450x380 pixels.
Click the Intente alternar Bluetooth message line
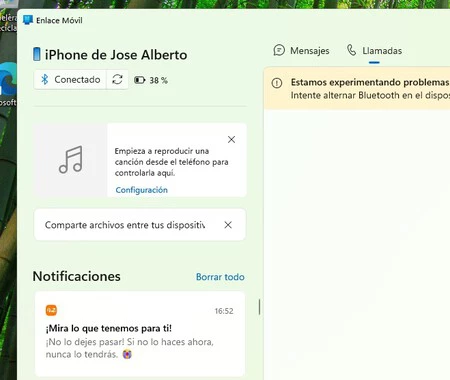pyautogui.click(x=370, y=95)
